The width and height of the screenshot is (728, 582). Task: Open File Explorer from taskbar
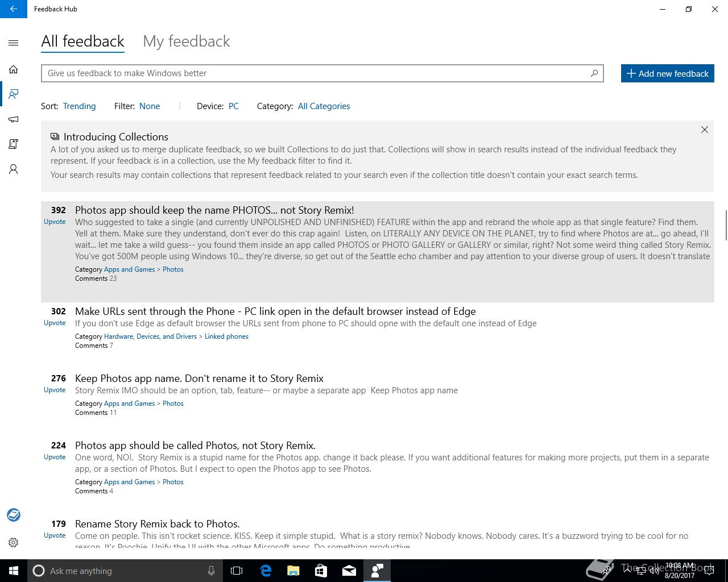[x=293, y=571]
